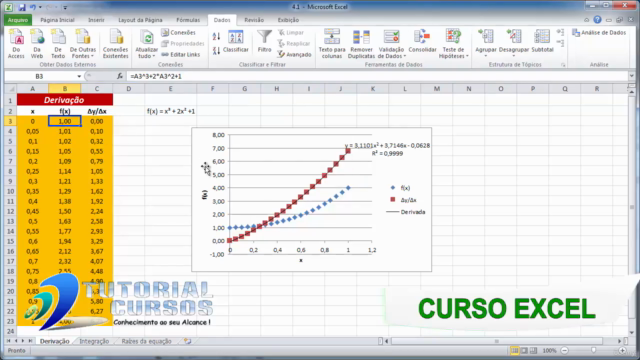Image resolution: width=640 pixels, height=360 pixels.
Task: Switch to the Revisão tab
Action: 254,20
